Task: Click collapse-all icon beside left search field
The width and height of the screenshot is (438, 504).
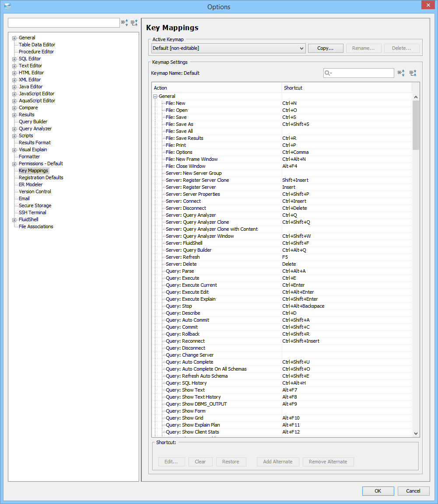Action: click(x=134, y=22)
